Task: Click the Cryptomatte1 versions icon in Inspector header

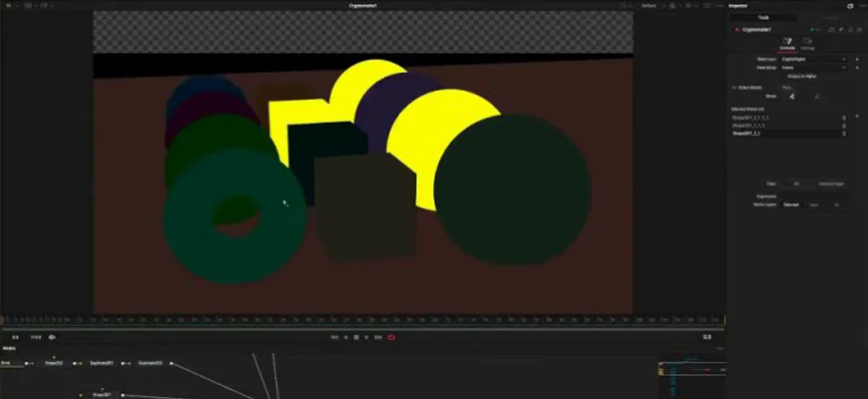Action: click(x=831, y=29)
